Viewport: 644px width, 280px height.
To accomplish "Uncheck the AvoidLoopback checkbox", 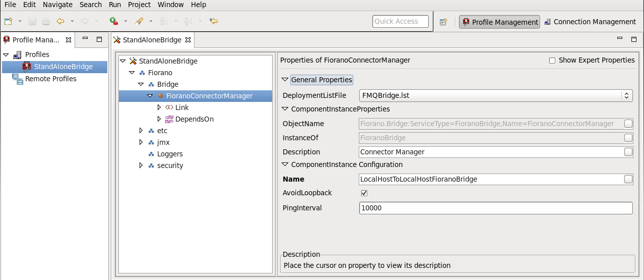I will tap(364, 193).
